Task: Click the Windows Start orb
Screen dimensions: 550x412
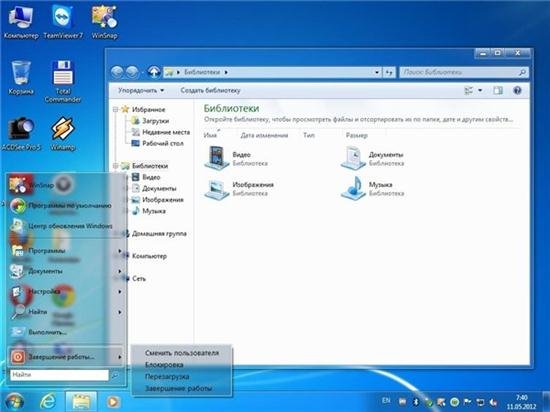Action: click(x=14, y=401)
